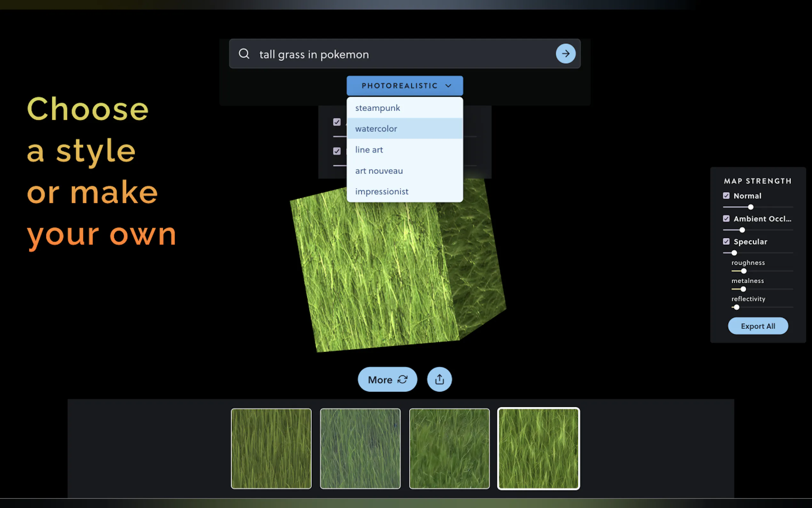Click the Export All button

[758, 326]
